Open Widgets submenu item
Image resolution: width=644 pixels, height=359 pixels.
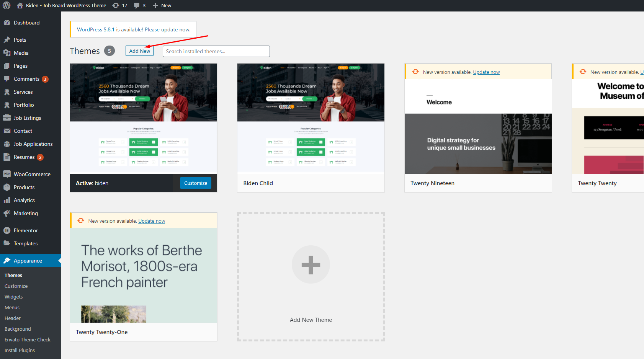(x=14, y=297)
